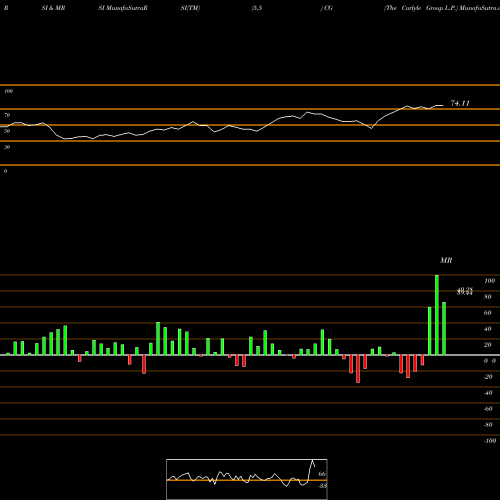Click the 30 level label on the RSI axis
Viewport: 500px width, 500px height.
(x=7, y=147)
